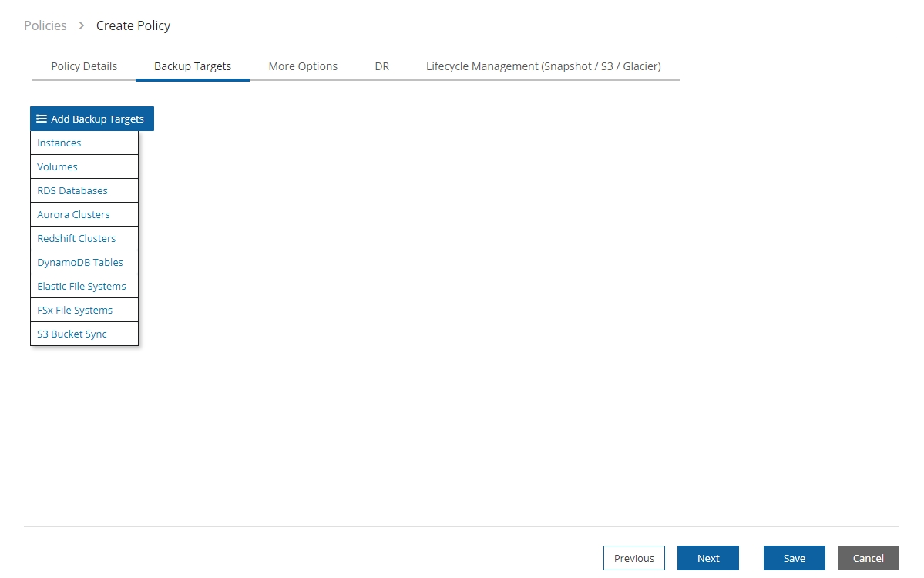
Task: Click the Next button
Action: [x=707, y=558]
